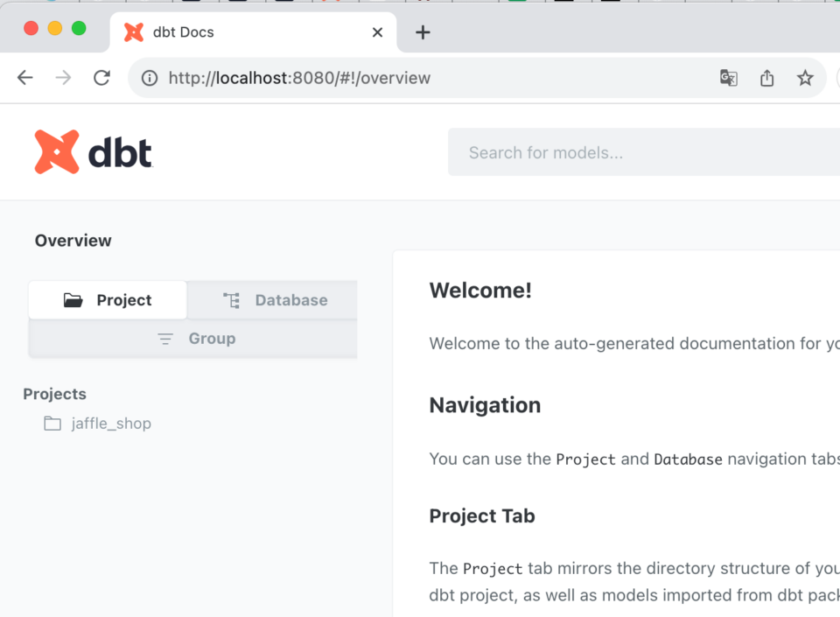Screen dimensions: 840x617
Task: Click the translate icon in the toolbar
Action: pyautogui.click(x=728, y=78)
